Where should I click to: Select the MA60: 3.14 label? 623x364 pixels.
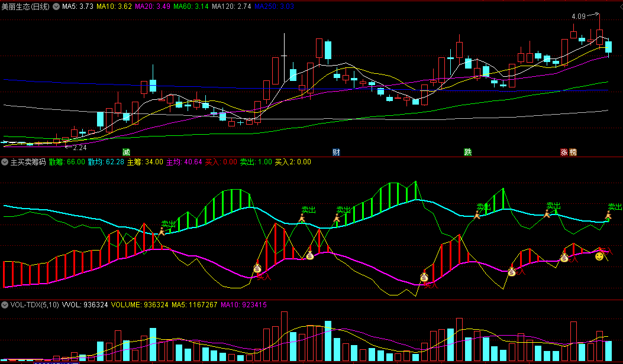click(191, 6)
